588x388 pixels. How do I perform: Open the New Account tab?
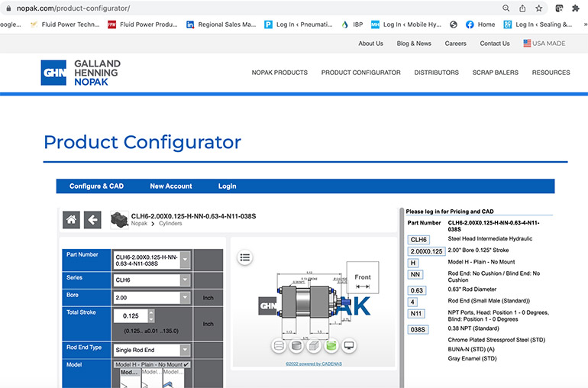tap(171, 186)
